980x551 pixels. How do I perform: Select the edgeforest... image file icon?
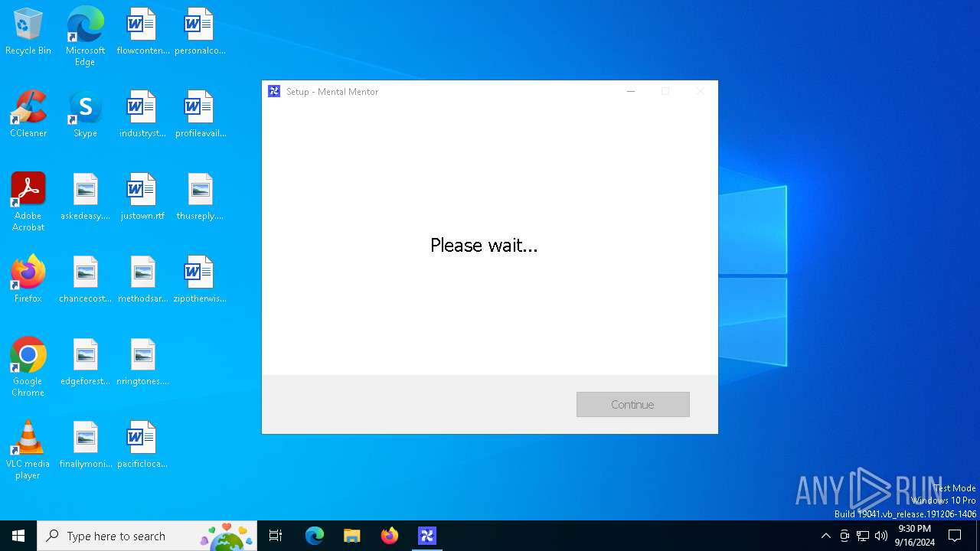85,362
